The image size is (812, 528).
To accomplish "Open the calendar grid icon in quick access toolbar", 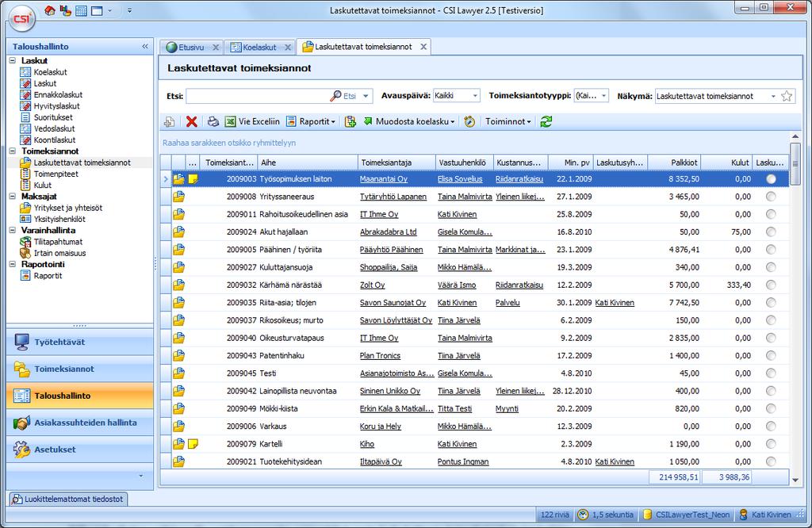I will pos(81,10).
